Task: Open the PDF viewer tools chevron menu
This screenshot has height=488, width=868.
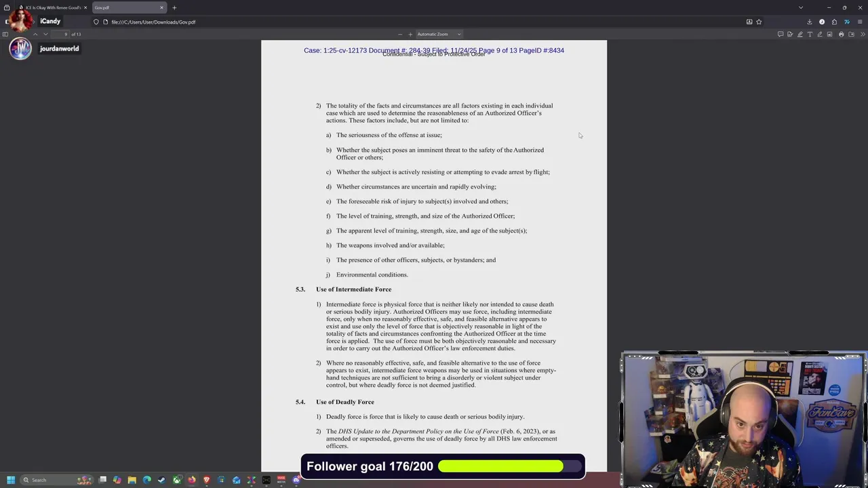Action: click(863, 34)
